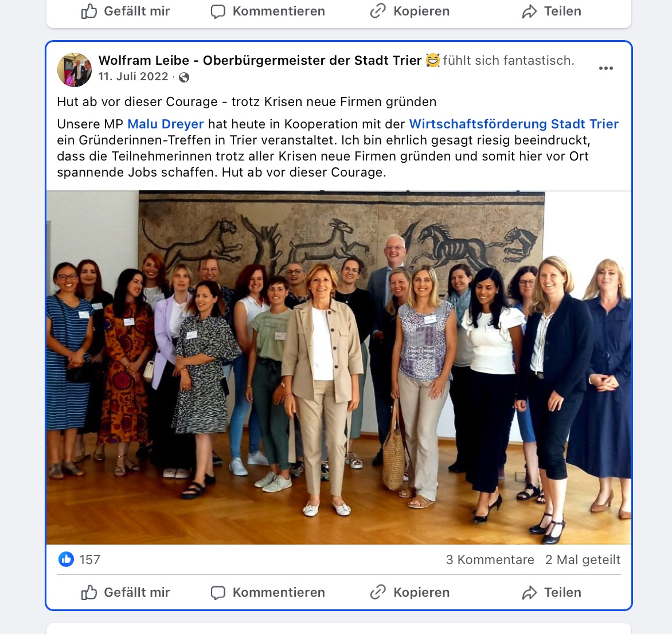
Task: Copy link with lower Kopieren icon
Action: coord(378,592)
